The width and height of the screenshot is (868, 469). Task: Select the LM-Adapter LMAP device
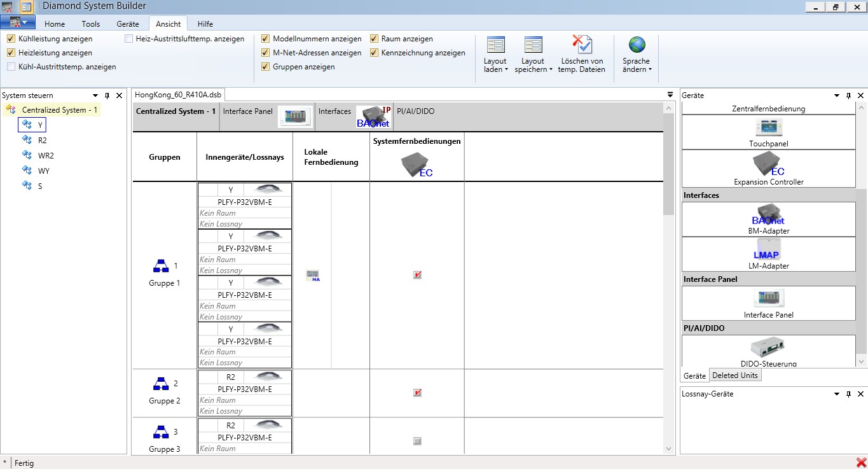coord(768,254)
